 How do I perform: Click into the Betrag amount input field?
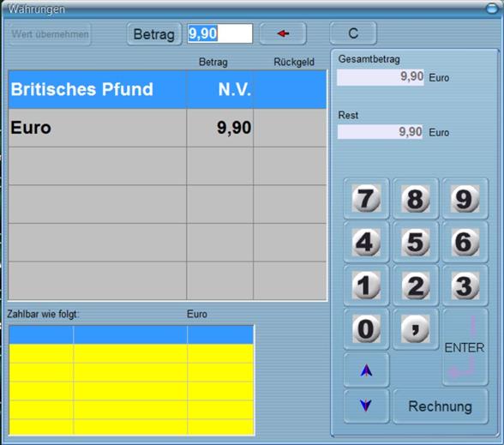pyautogui.click(x=219, y=33)
